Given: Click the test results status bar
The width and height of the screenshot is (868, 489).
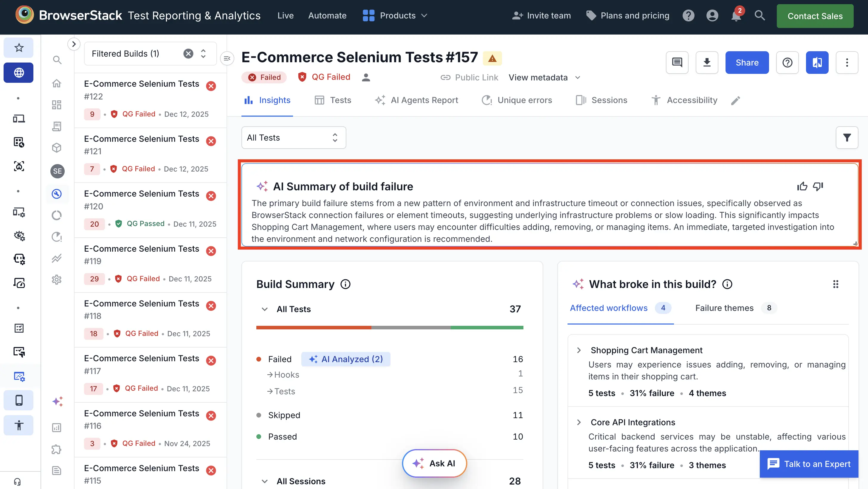Looking at the screenshot, I should [390, 328].
